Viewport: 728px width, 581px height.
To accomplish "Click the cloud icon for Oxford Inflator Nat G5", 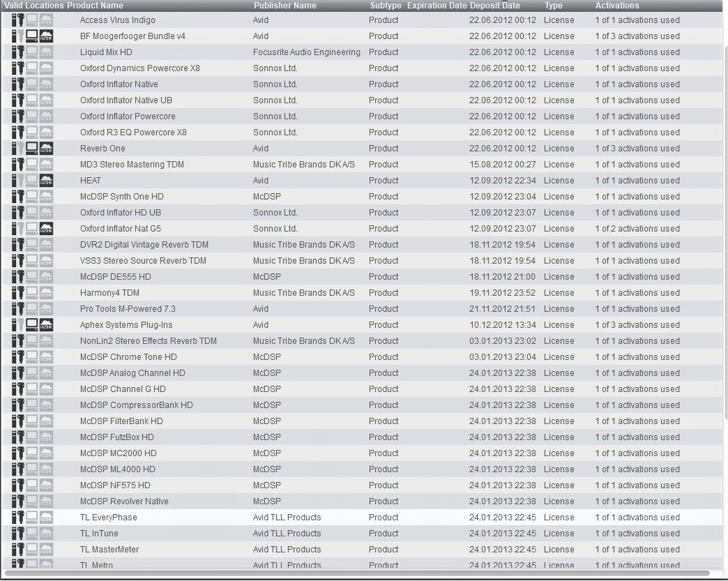I will pos(46,229).
